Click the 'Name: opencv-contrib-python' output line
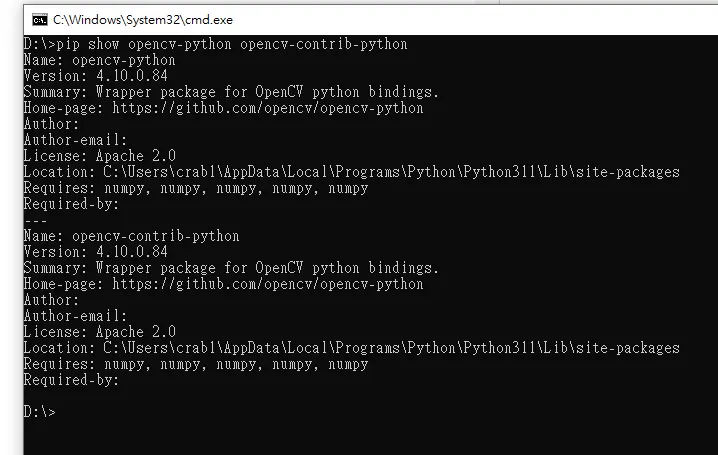Image resolution: width=718 pixels, height=455 pixels. tap(131, 236)
